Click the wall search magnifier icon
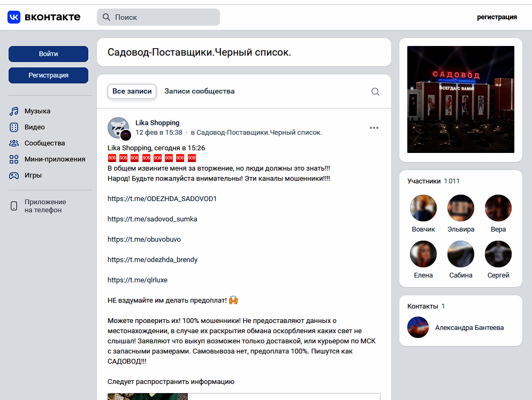This screenshot has width=532, height=400. click(x=375, y=91)
